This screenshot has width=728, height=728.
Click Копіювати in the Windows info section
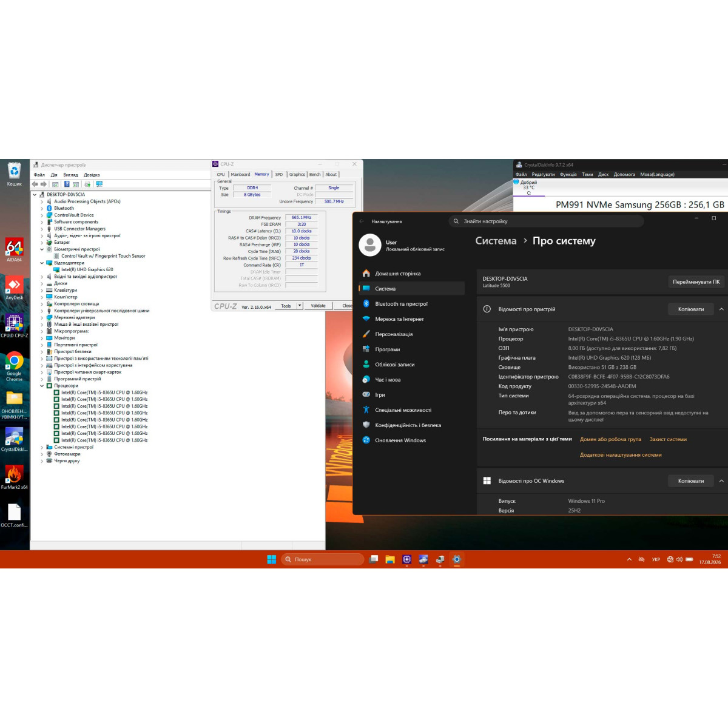(x=691, y=481)
